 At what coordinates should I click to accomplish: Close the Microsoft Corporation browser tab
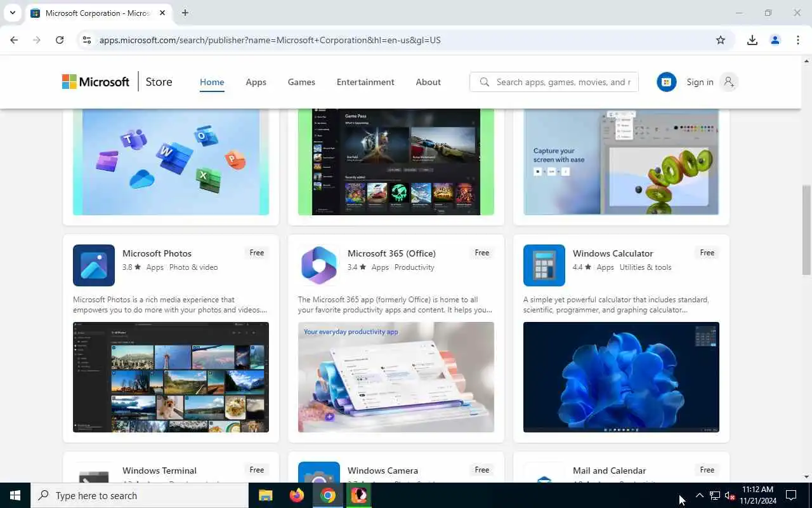[x=162, y=13]
